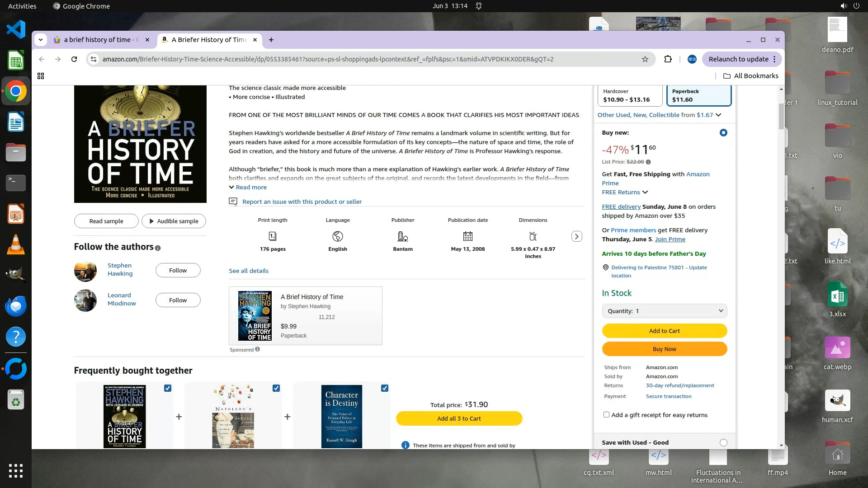Open Chrome extensions puzzle icon
Screen dimensions: 868x488
[668, 59]
